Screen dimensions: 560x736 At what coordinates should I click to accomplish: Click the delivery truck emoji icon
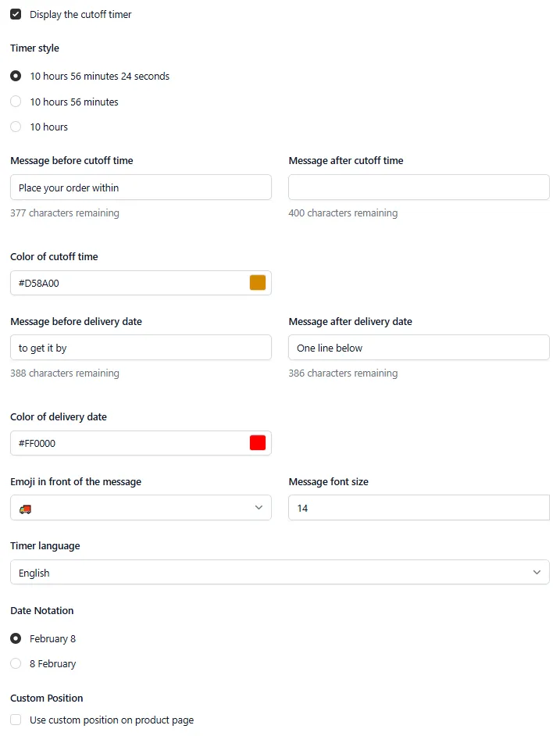(25, 509)
